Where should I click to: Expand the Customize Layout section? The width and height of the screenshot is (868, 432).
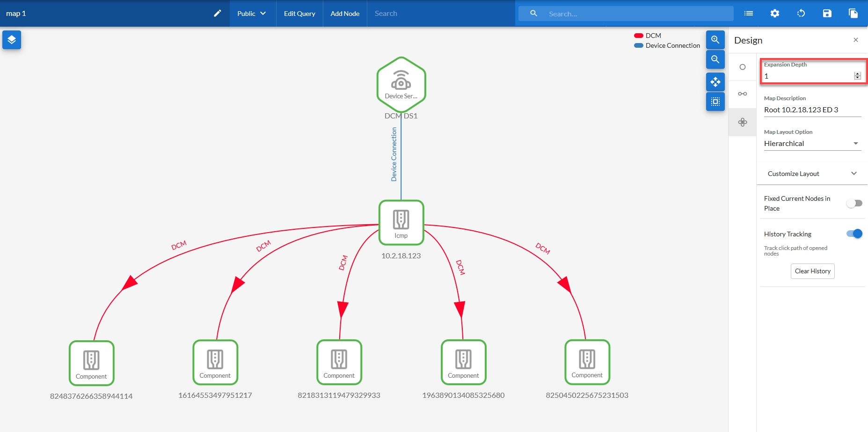[x=812, y=174]
